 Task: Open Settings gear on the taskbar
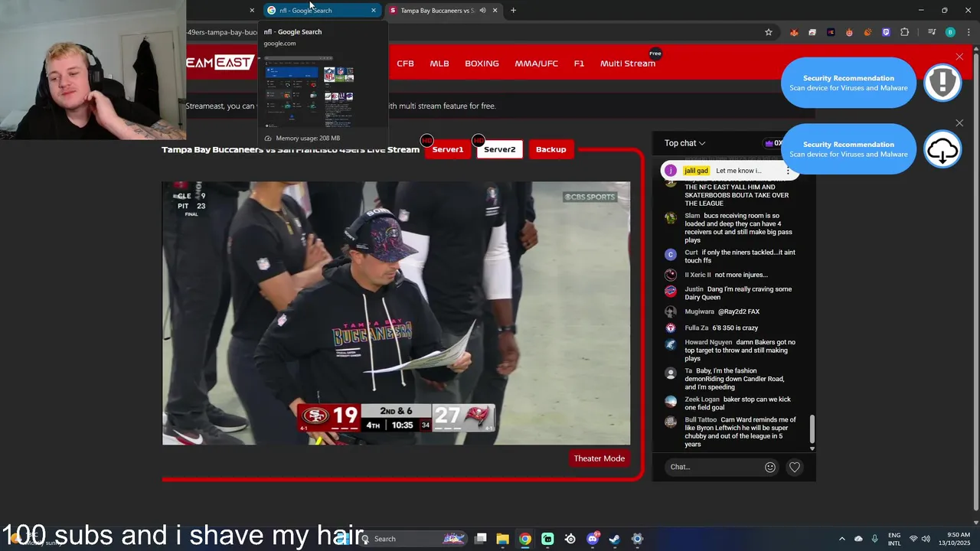tap(637, 539)
